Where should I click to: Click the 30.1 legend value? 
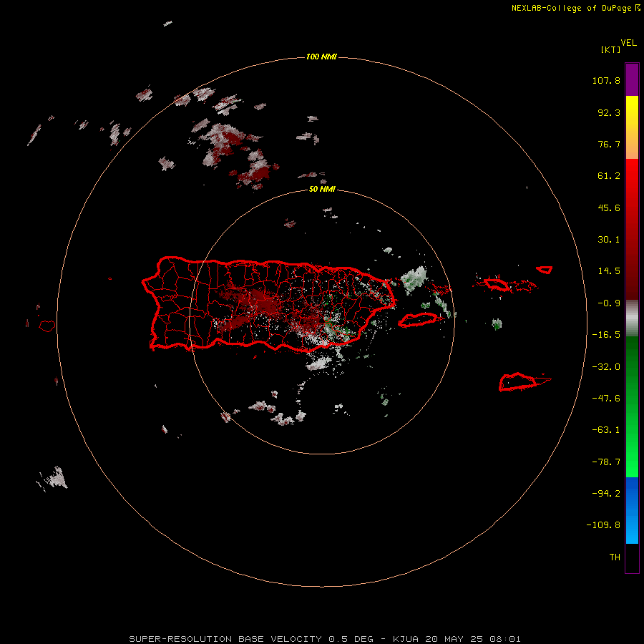609,240
